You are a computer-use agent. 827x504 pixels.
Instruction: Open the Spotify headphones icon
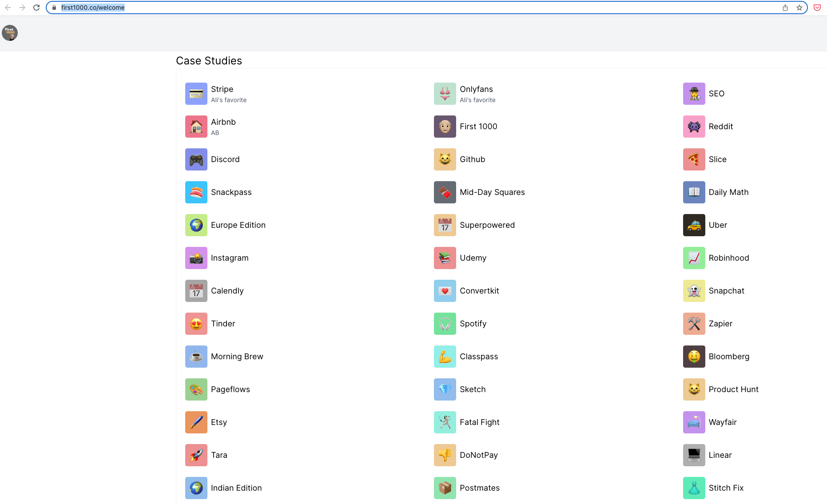(445, 324)
